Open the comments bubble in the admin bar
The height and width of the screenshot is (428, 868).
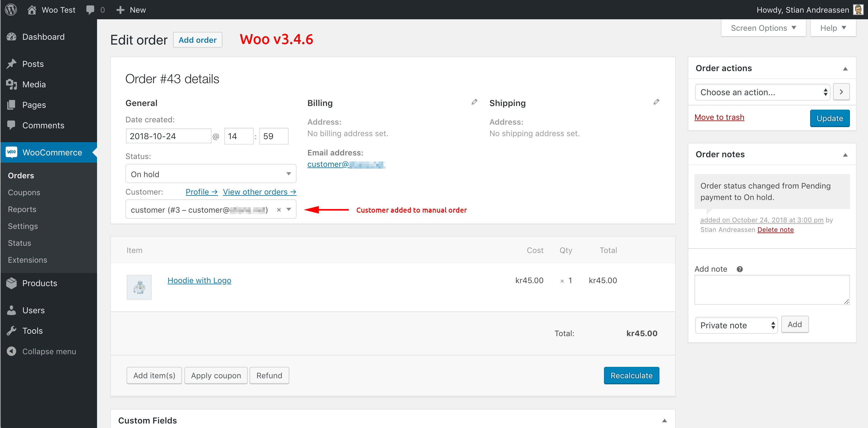90,10
